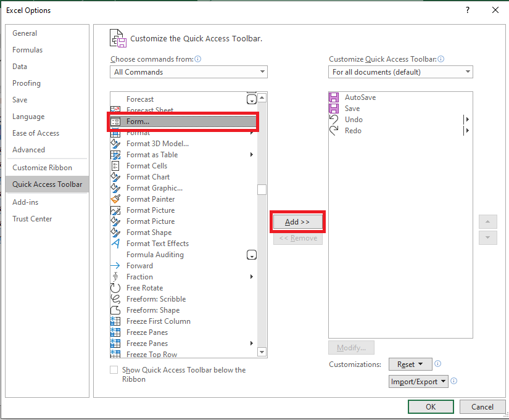Click the Add >> button

click(x=297, y=222)
